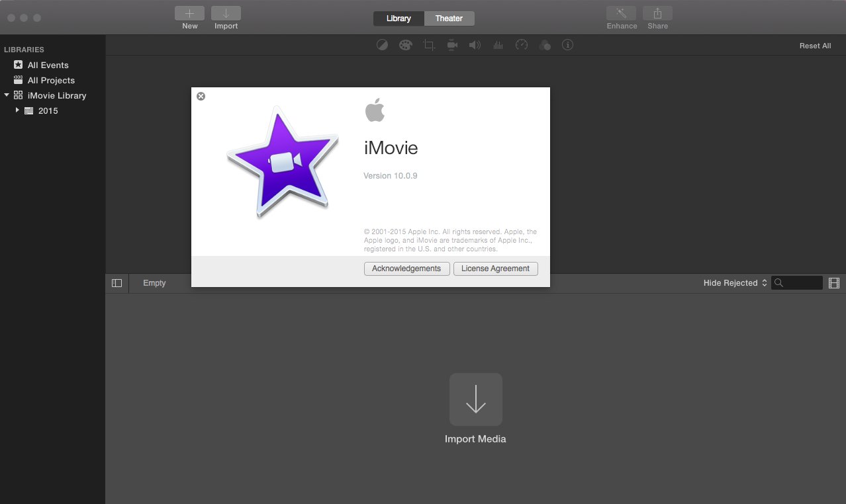Screen dimensions: 846x504
Task: Click the Apple logo in About dialog
Action: (x=375, y=110)
